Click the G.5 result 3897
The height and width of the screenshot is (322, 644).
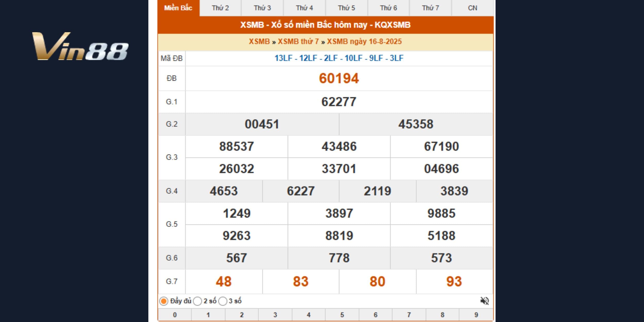tap(339, 213)
